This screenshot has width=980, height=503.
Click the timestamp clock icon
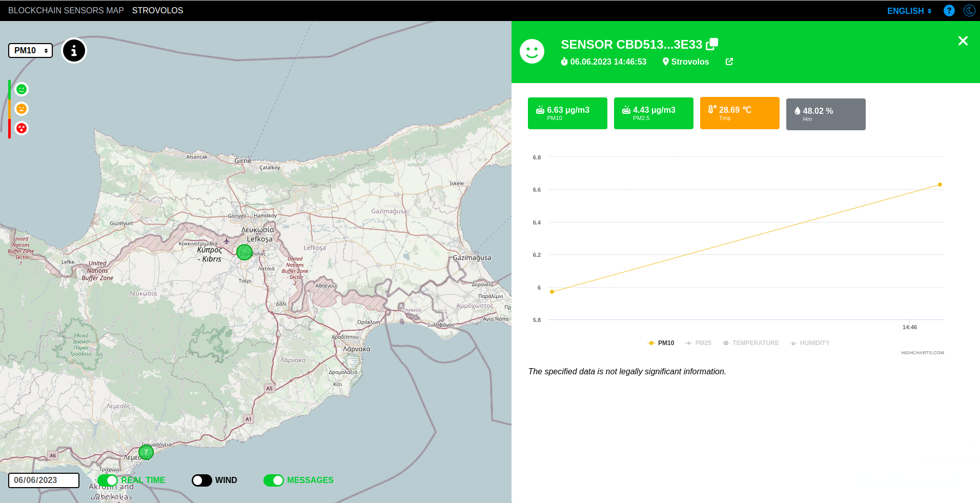(564, 62)
